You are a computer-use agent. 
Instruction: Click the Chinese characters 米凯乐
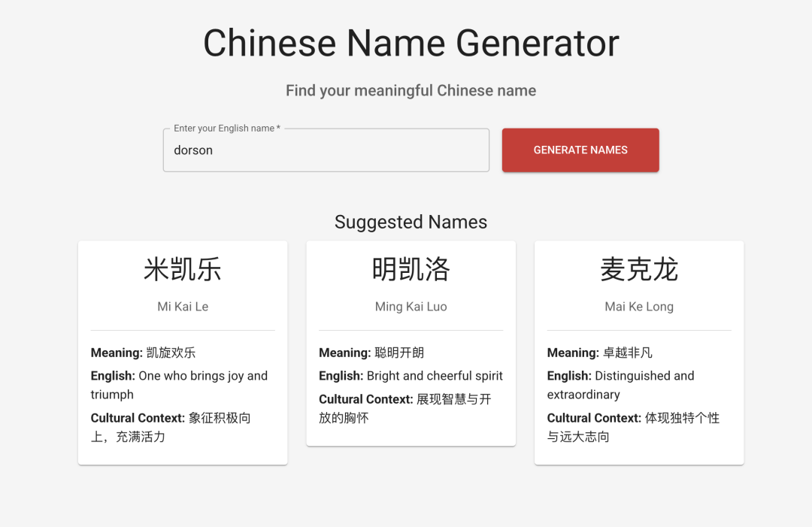pos(182,271)
